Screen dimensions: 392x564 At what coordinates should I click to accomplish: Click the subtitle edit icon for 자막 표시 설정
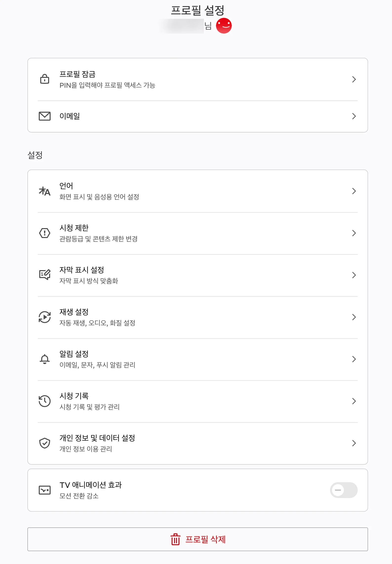[45, 275]
